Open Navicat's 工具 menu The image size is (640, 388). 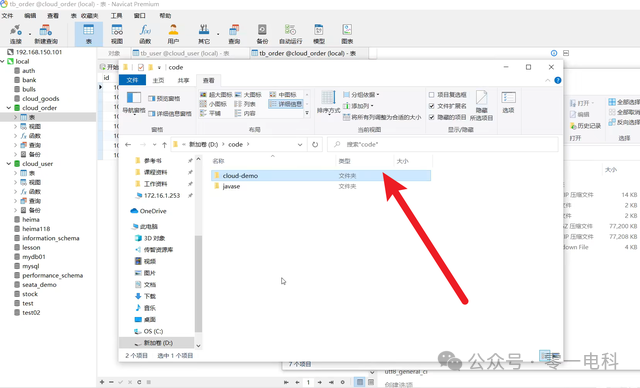point(116,16)
